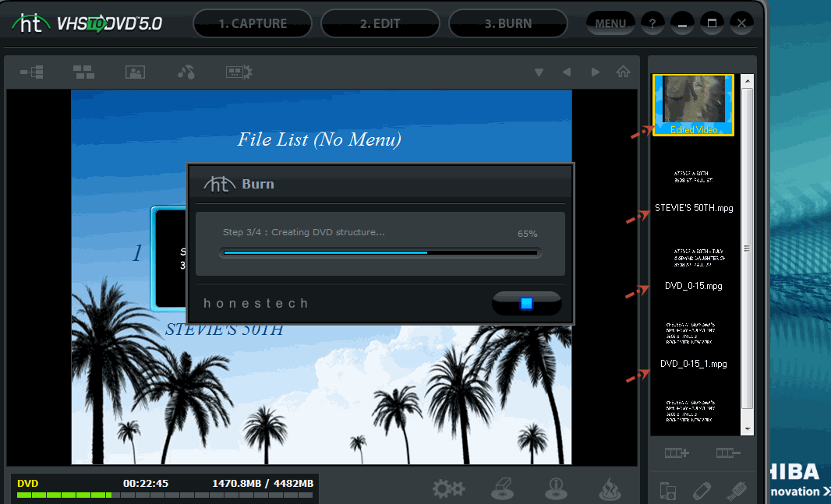This screenshot has width=831, height=504.
Task: Open help with the question mark button
Action: (x=652, y=24)
